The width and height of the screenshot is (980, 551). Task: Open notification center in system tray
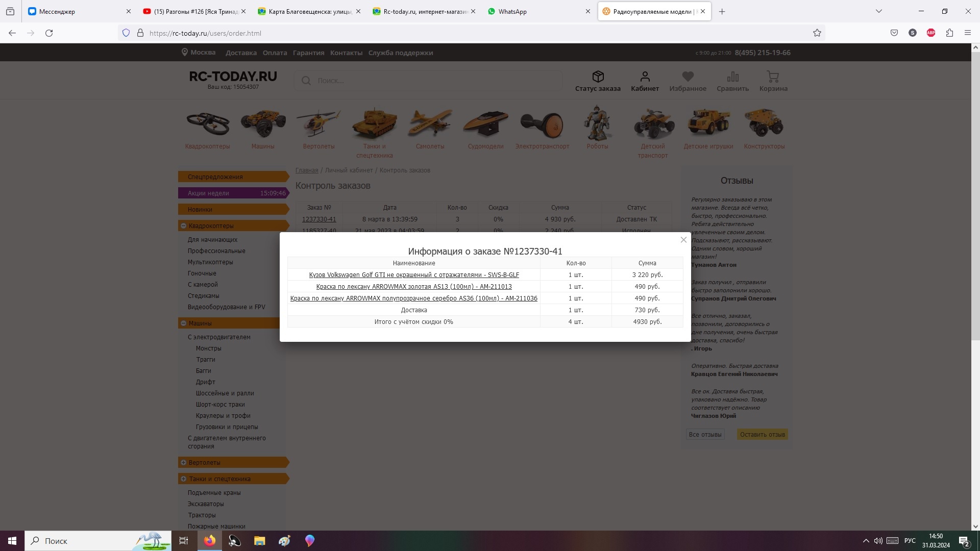click(x=964, y=541)
